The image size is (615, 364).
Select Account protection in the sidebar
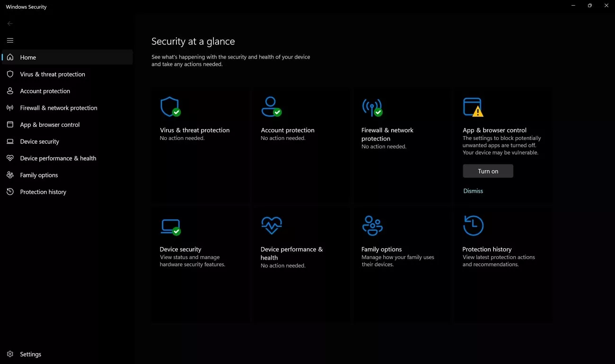tap(45, 91)
